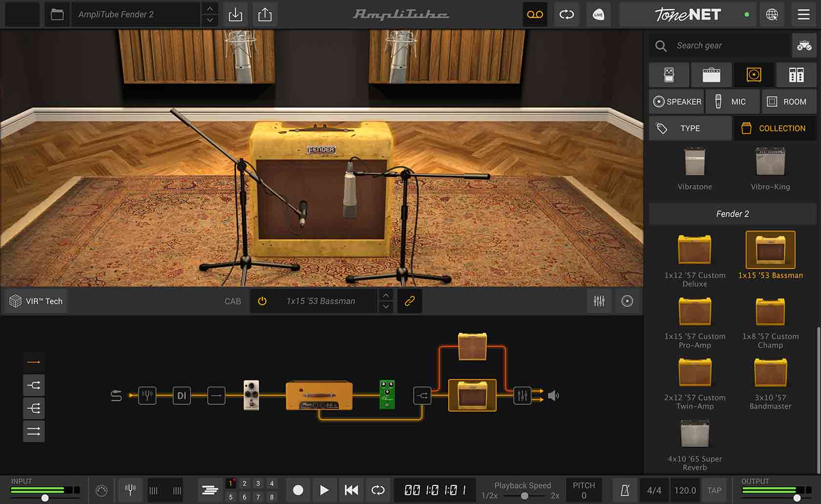Switch to the TYPE filter tab
The width and height of the screenshot is (821, 504).
pyautogui.click(x=691, y=128)
